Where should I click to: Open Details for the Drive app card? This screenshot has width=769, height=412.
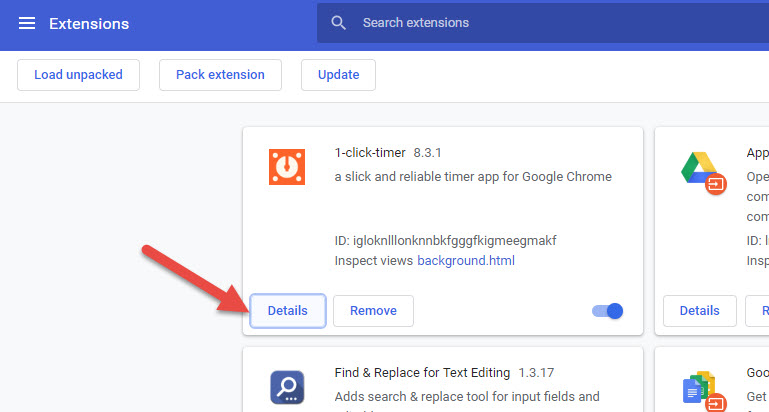click(700, 311)
